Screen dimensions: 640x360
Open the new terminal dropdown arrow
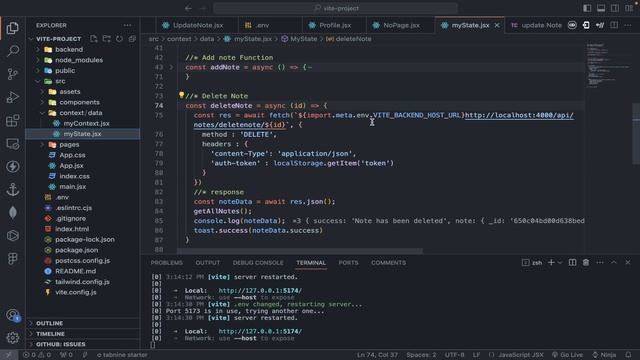[560, 262]
